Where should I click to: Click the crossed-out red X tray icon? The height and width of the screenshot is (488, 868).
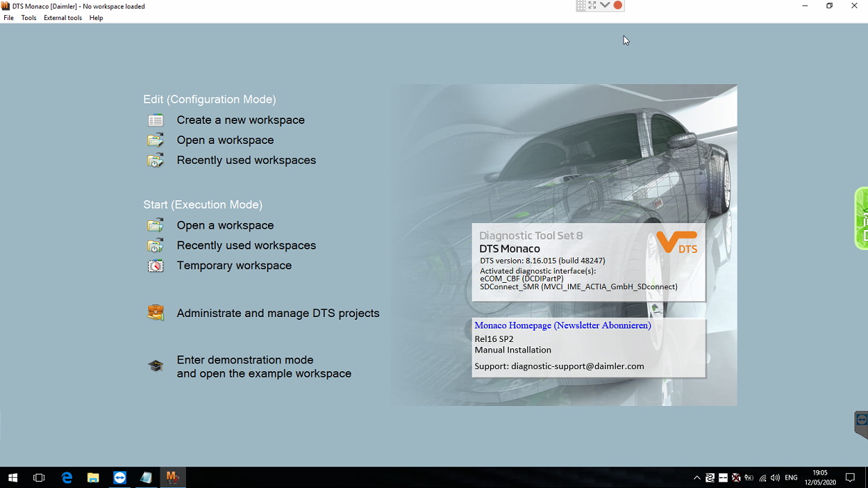click(736, 478)
